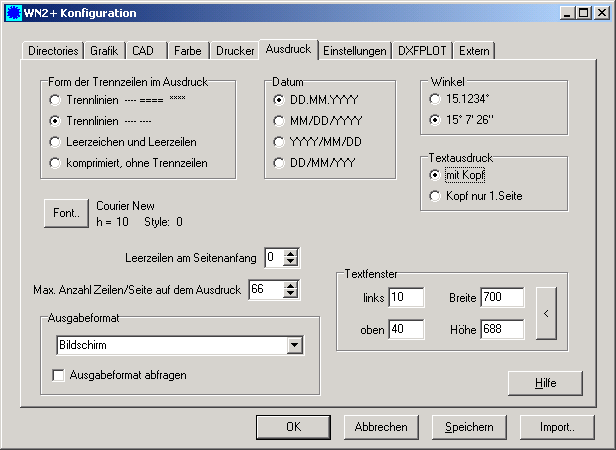Go to the Einstellungen tab
The height and width of the screenshot is (450, 616).
356,50
